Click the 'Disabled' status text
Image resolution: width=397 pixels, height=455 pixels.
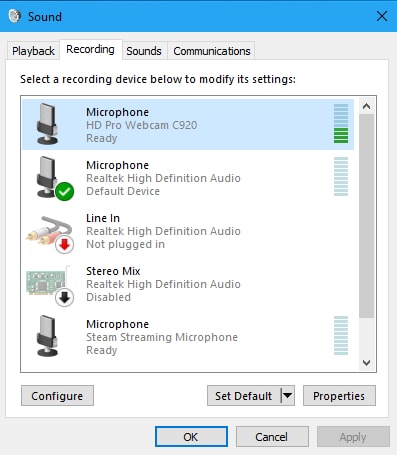coord(109,297)
